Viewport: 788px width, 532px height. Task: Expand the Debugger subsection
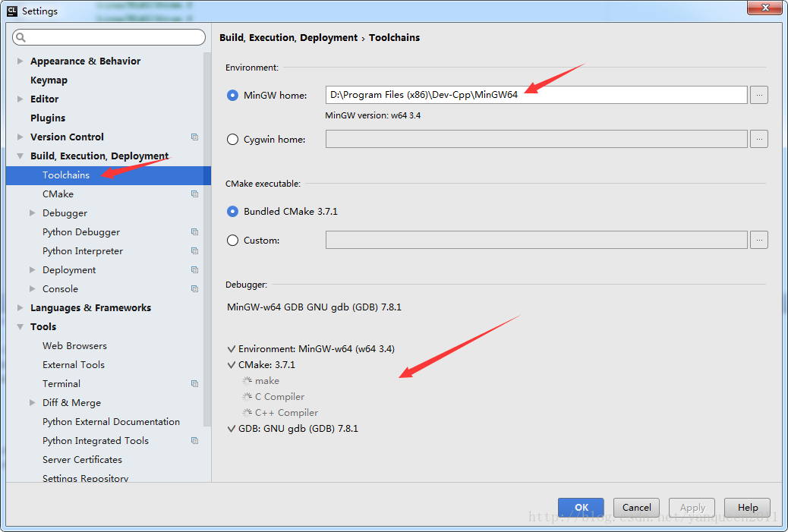(x=32, y=213)
